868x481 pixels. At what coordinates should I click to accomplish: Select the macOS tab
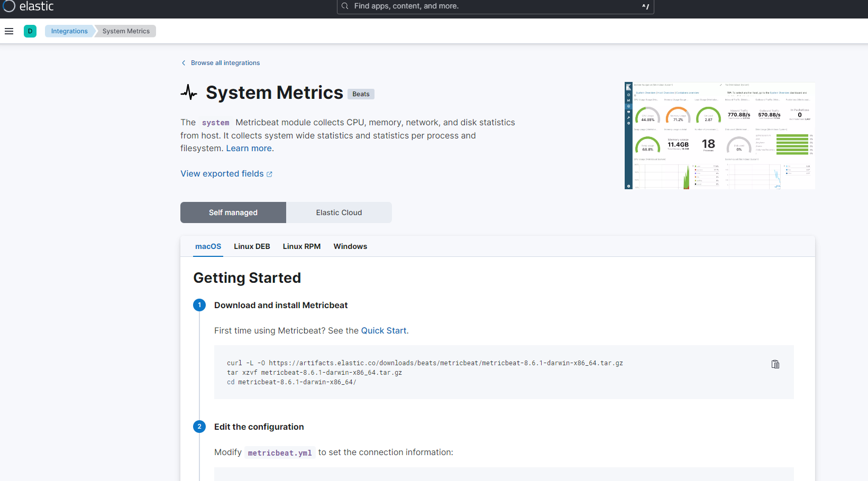click(208, 246)
